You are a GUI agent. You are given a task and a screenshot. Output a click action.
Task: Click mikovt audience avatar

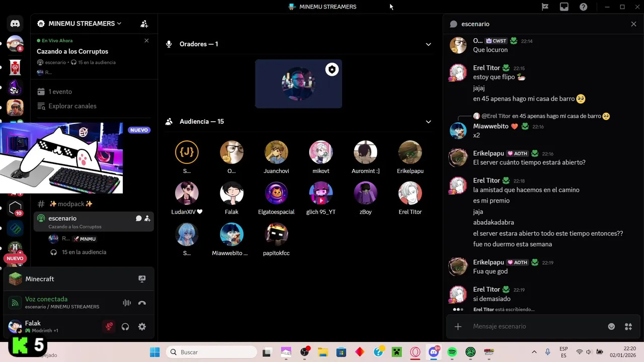tap(321, 152)
